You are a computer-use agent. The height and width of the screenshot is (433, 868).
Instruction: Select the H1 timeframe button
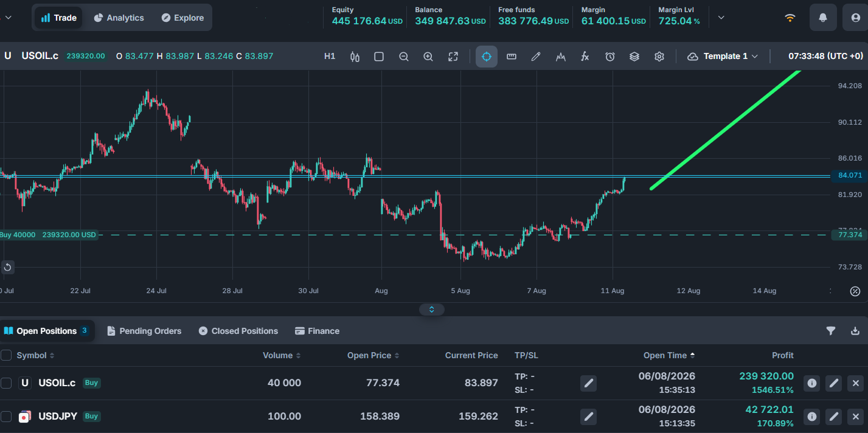[x=330, y=57]
